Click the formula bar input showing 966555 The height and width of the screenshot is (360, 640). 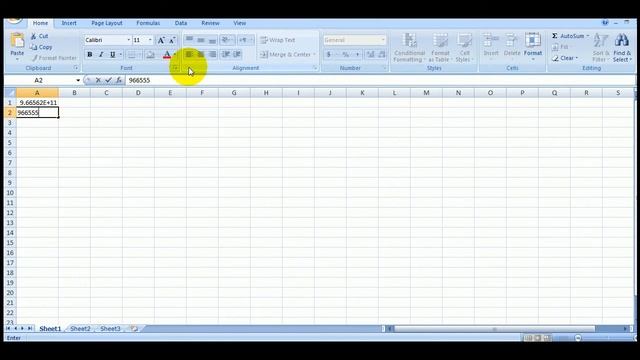point(380,80)
